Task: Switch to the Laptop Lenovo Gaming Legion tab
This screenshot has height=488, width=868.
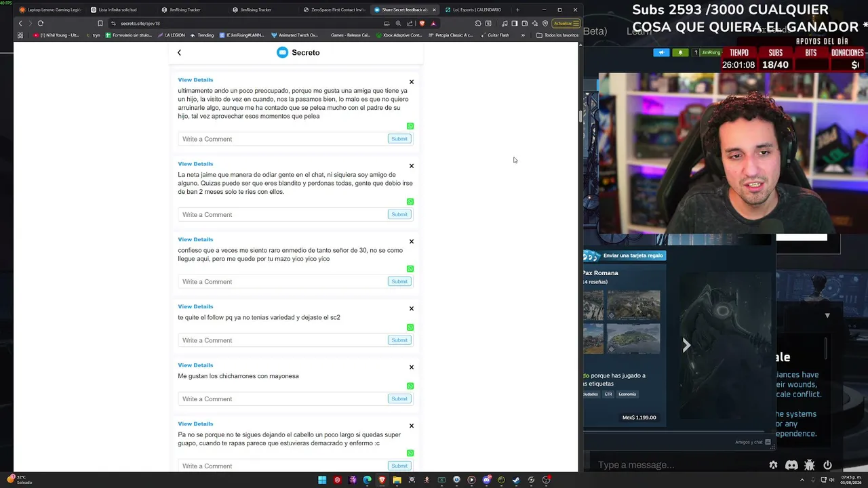Action: [50, 9]
